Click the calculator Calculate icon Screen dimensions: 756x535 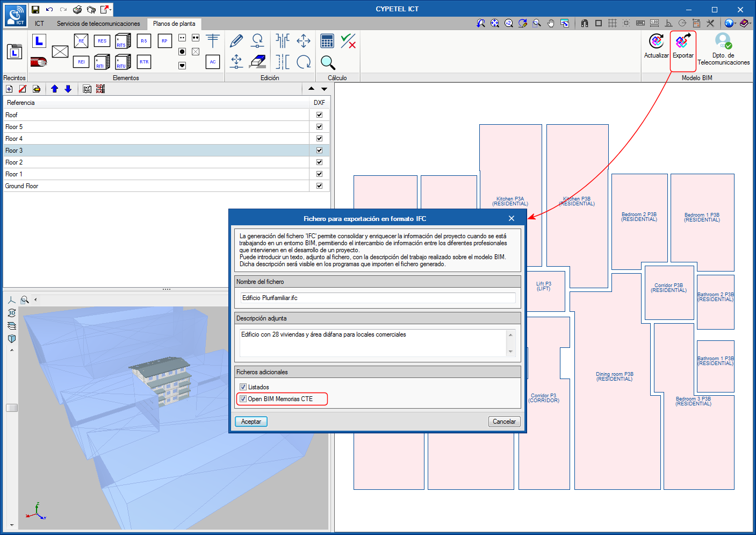click(x=327, y=41)
